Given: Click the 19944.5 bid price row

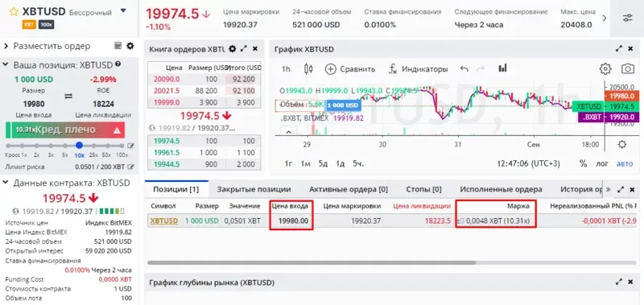Looking at the screenshot, I should (204, 164).
